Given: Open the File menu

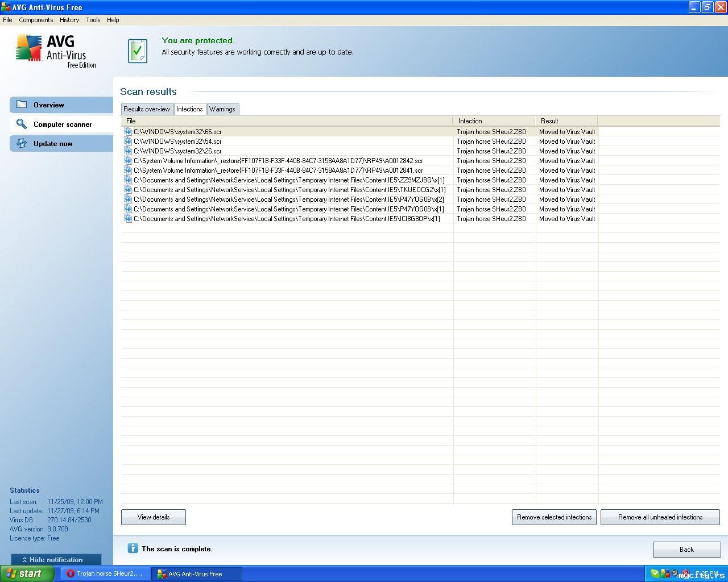Looking at the screenshot, I should tap(7, 20).
